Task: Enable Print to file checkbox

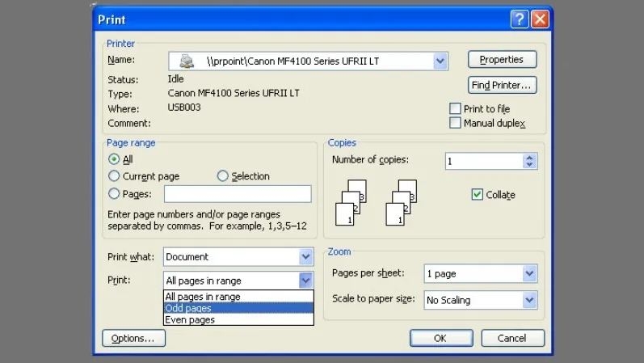Action: 455,108
